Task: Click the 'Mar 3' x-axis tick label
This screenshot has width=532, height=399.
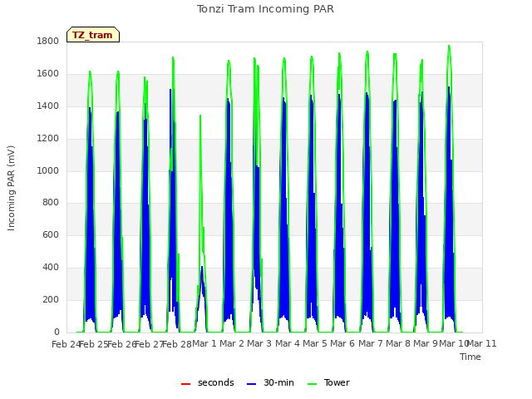Action: 259,343
